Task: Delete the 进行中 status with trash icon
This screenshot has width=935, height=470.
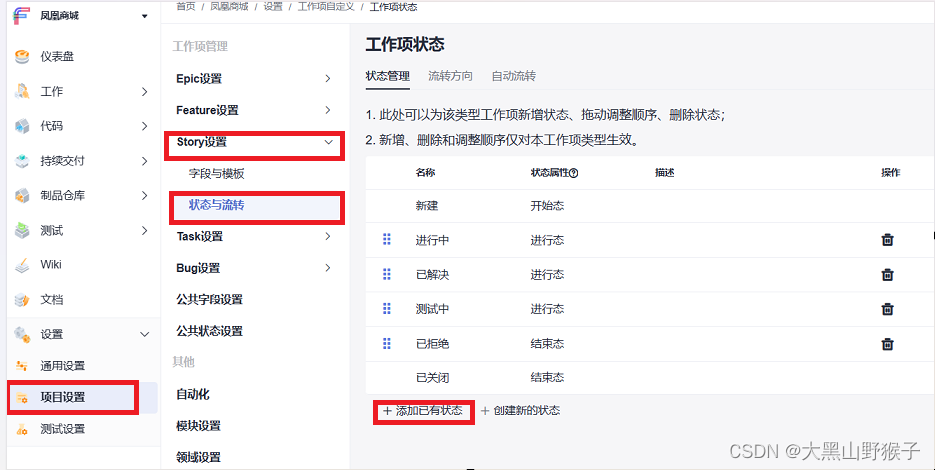Action: pyautogui.click(x=887, y=240)
